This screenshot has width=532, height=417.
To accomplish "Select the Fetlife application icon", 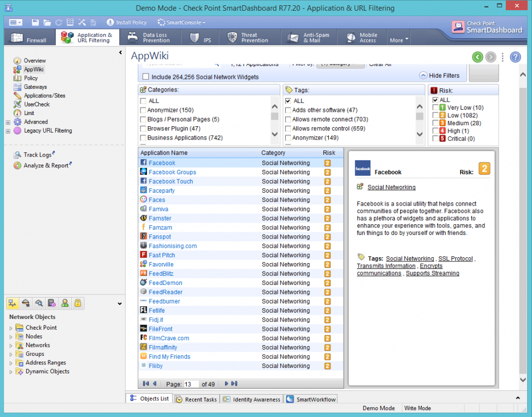I will click(x=144, y=310).
